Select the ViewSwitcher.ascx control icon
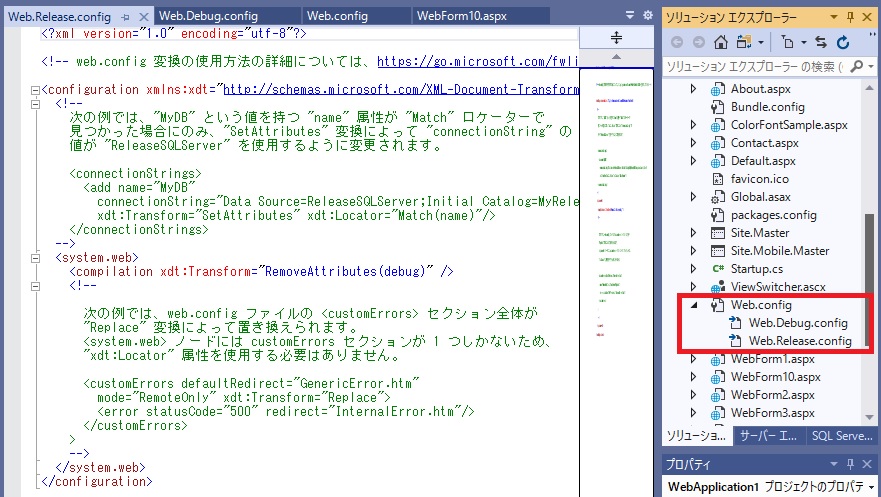The height and width of the screenshot is (497, 881). pyautogui.click(x=717, y=287)
